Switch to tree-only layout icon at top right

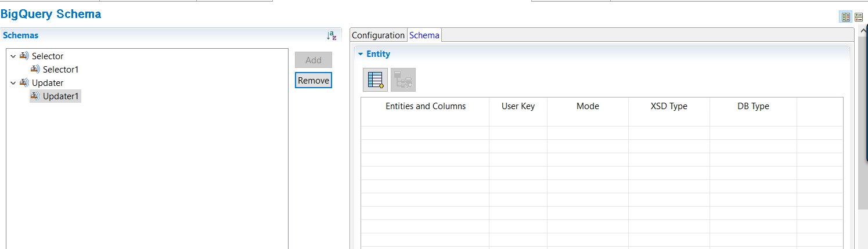click(x=859, y=17)
